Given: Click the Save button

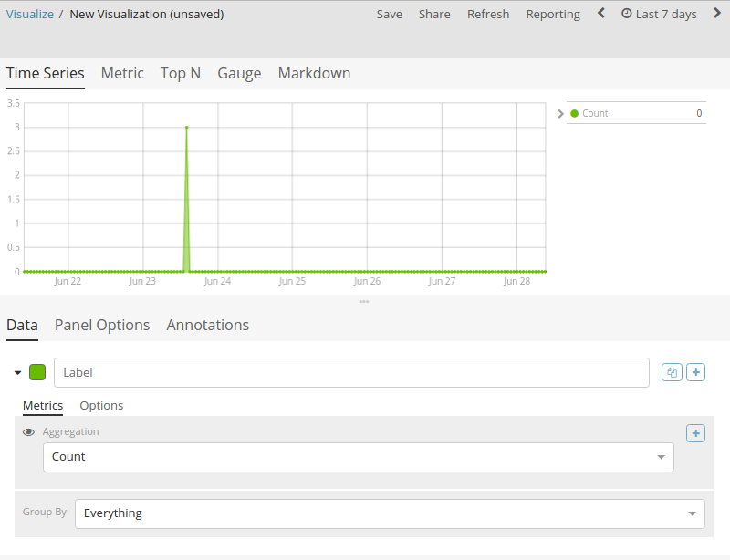Looking at the screenshot, I should click(390, 14).
